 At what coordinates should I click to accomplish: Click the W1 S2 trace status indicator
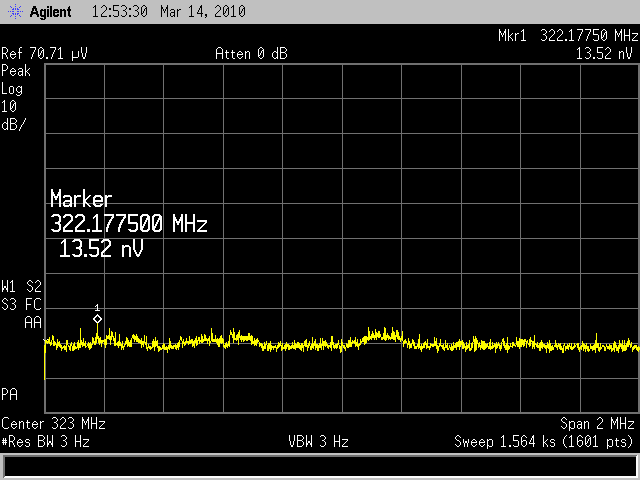pos(22,284)
